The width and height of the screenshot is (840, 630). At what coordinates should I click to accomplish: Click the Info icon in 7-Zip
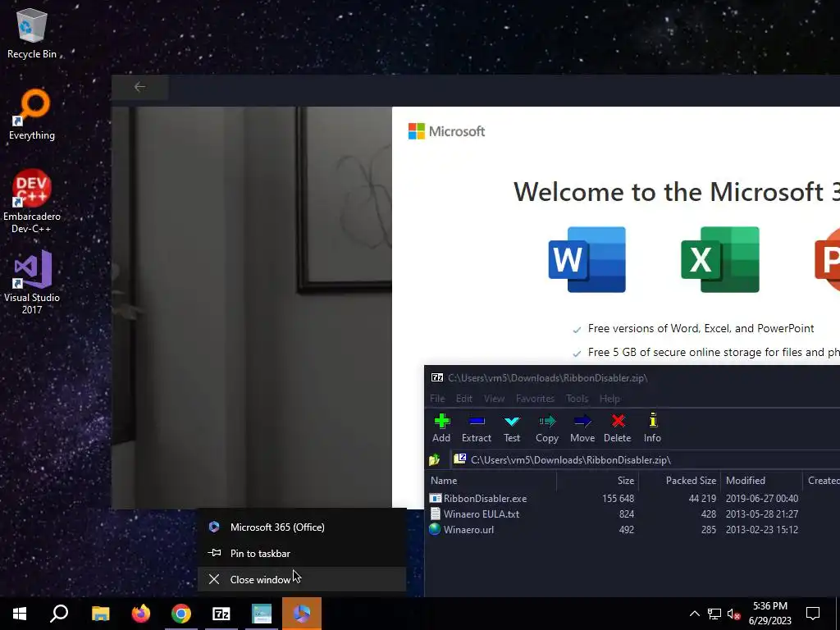(652, 420)
